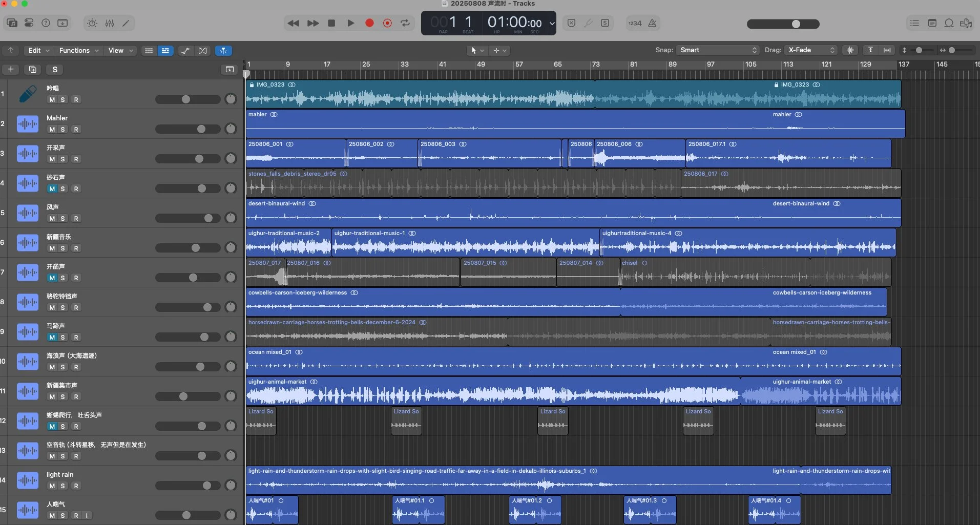Viewport: 980px width, 525px height.
Task: Mute the Mahler track
Action: tap(52, 130)
